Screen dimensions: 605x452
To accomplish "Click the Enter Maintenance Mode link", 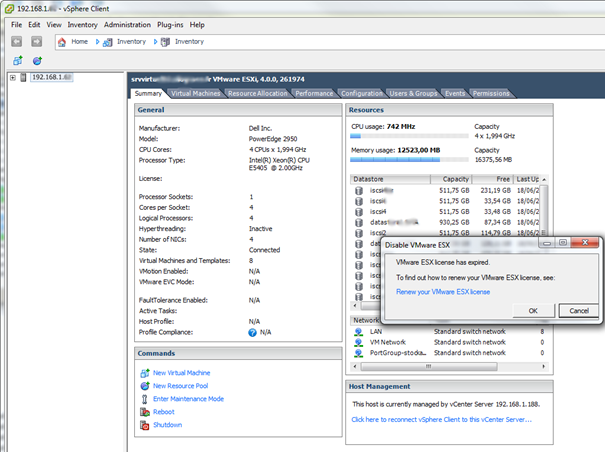I will [188, 399].
